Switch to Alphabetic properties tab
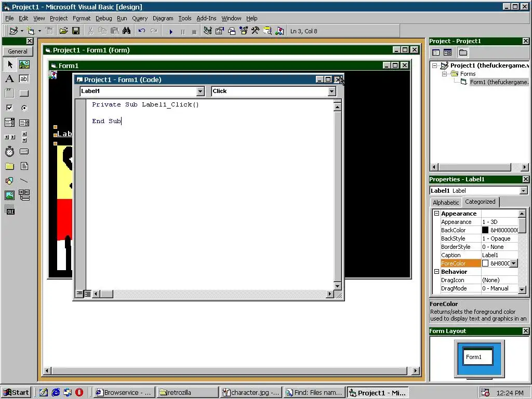Image resolution: width=532 pixels, height=399 pixels. [445, 203]
